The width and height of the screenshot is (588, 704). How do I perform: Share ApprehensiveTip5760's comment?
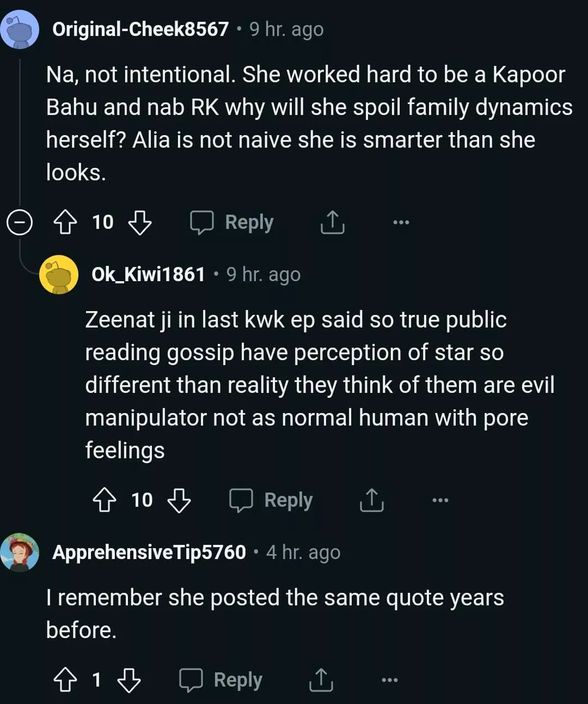point(321,680)
